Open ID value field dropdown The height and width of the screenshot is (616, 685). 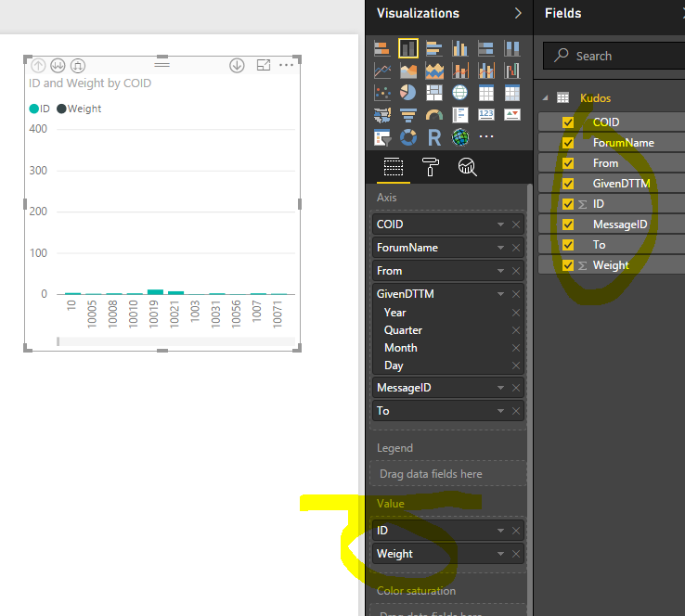500,531
